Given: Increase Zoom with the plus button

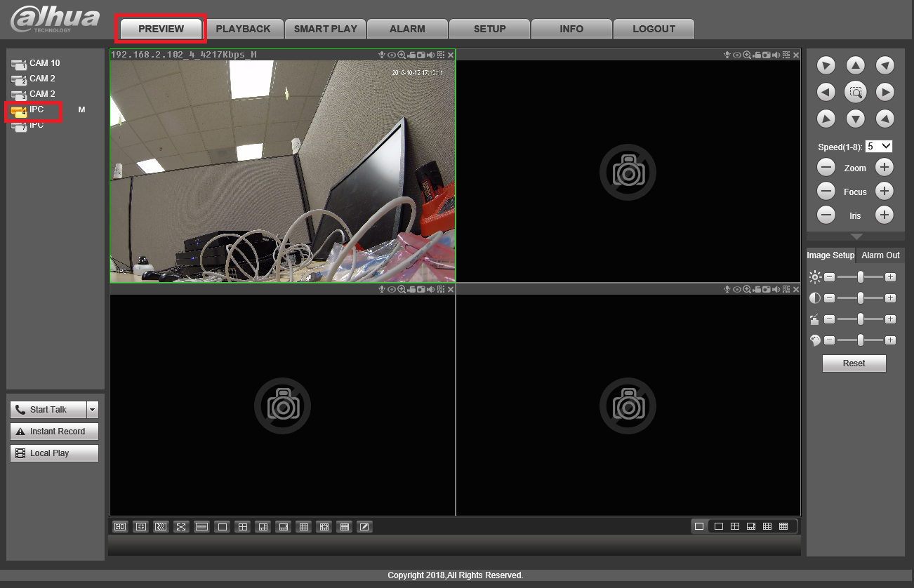Looking at the screenshot, I should (x=885, y=168).
